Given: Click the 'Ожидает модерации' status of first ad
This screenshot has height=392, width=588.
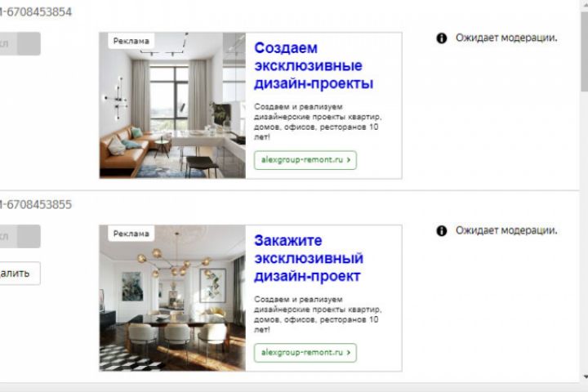Looking at the screenshot, I should point(506,38).
